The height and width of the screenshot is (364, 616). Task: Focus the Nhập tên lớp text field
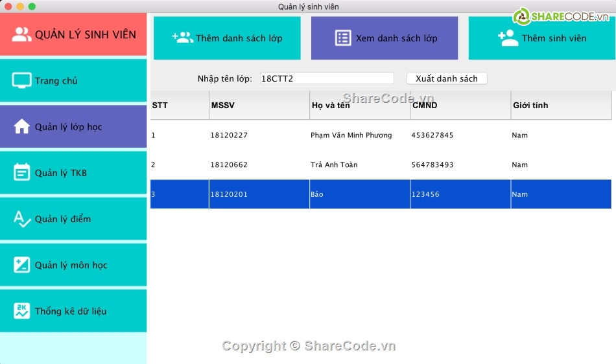point(326,78)
